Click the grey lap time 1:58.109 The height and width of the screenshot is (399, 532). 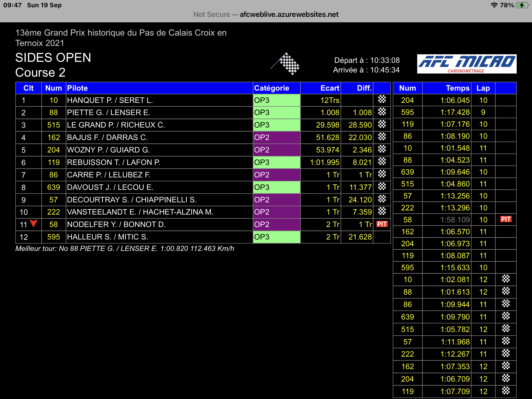[455, 220]
